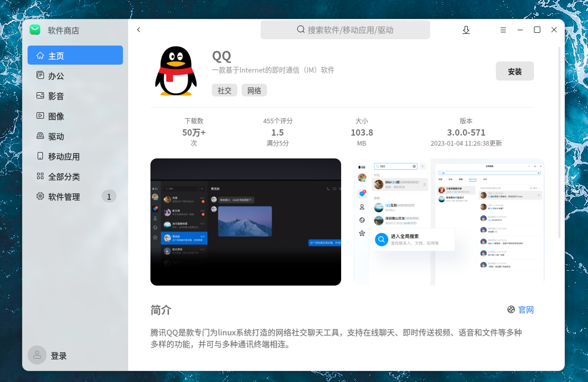Click the user avatar icon
This screenshot has height=382, width=588.
pyautogui.click(x=37, y=355)
